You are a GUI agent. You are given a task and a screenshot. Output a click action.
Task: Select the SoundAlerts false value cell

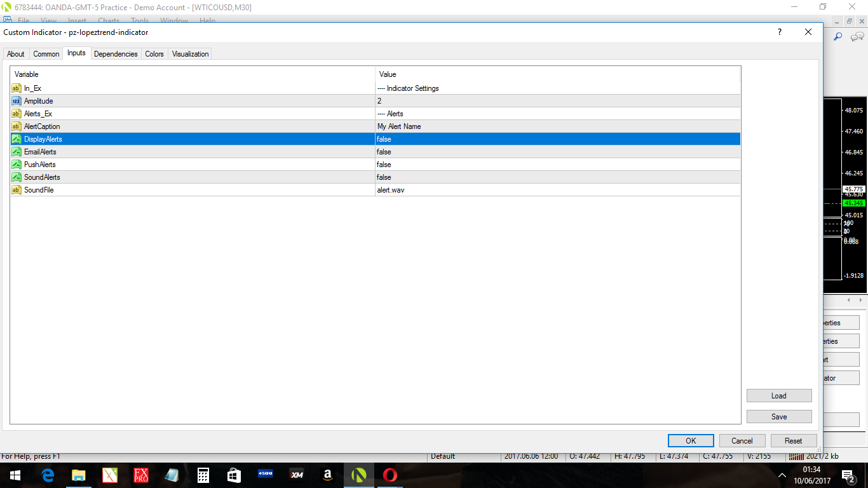pyautogui.click(x=558, y=177)
